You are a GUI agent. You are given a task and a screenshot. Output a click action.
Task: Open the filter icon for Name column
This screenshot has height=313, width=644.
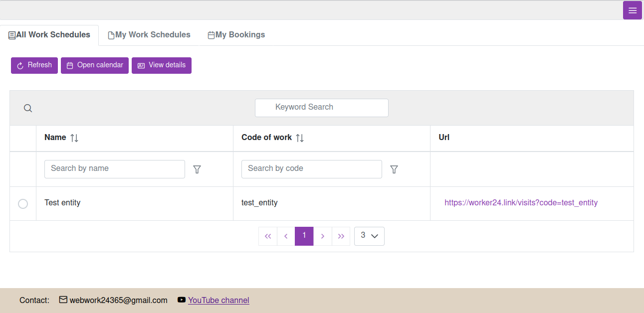point(197,169)
